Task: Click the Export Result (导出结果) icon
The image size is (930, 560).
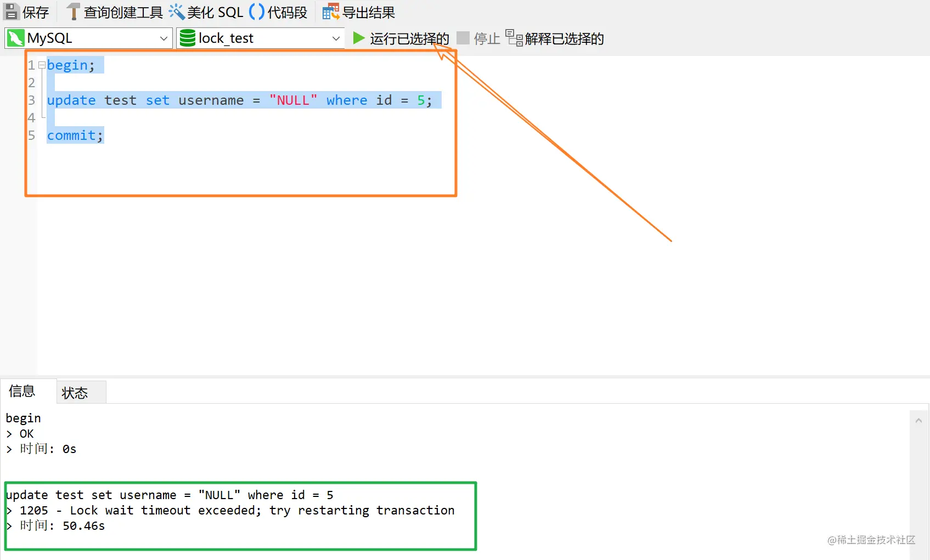Action: (331, 12)
